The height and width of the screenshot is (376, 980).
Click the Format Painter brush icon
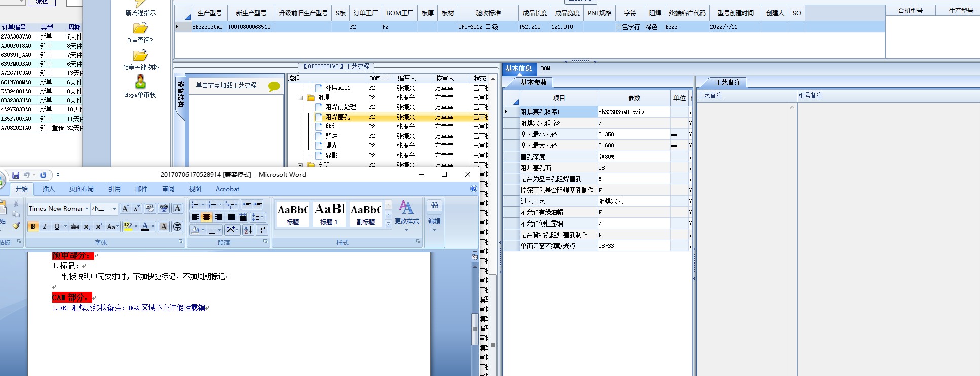(16, 226)
